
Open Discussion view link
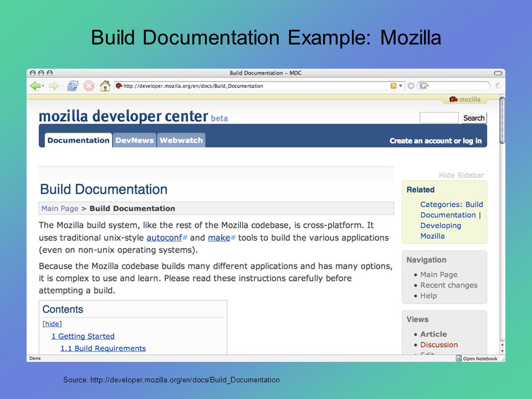(439, 344)
